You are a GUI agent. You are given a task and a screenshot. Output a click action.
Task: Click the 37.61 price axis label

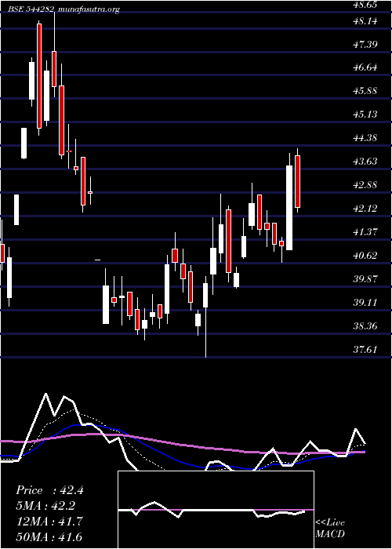pos(365,350)
